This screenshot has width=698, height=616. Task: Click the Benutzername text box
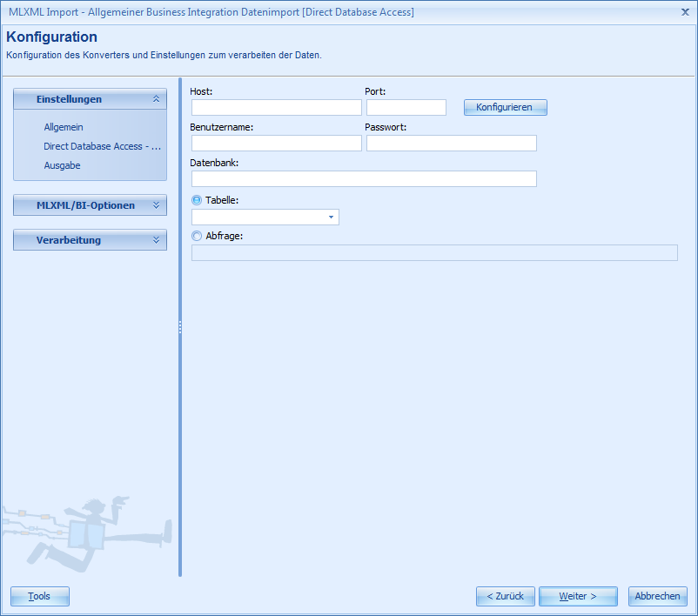pyautogui.click(x=276, y=143)
